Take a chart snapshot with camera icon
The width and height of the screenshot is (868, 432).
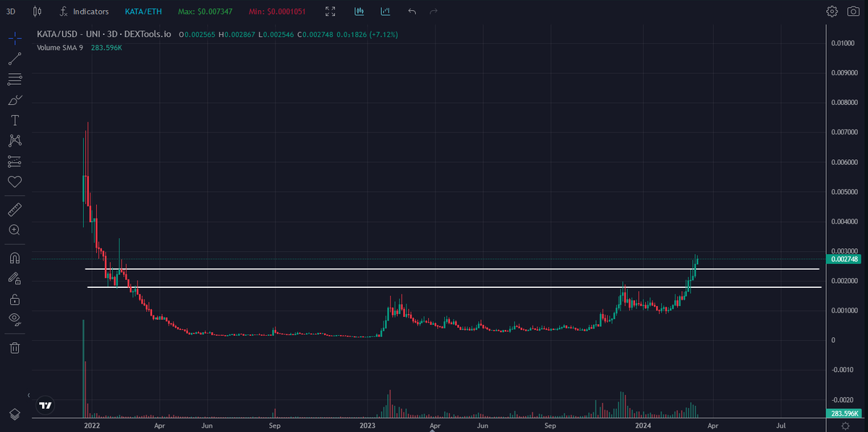854,12
